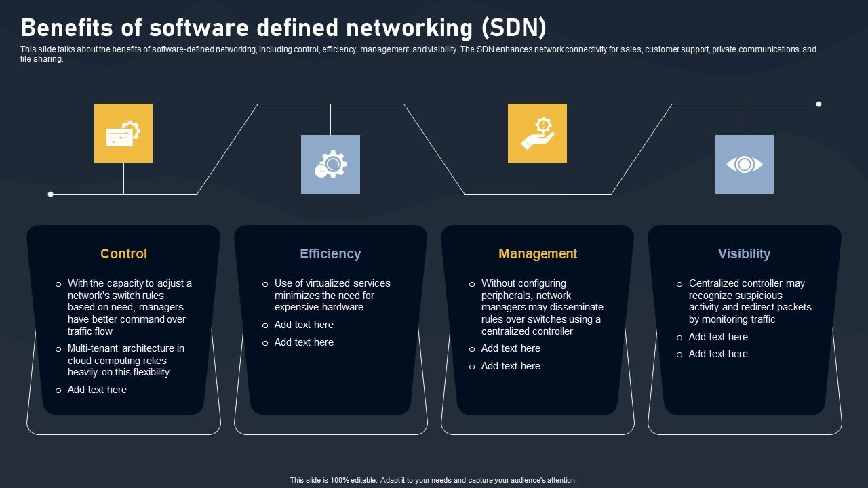The height and width of the screenshot is (488, 868).
Task: Select the virtualized services bullet text
Action: pyautogui.click(x=332, y=296)
